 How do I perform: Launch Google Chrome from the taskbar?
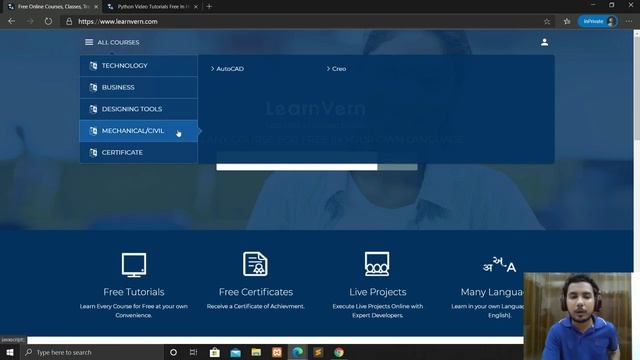click(x=339, y=352)
